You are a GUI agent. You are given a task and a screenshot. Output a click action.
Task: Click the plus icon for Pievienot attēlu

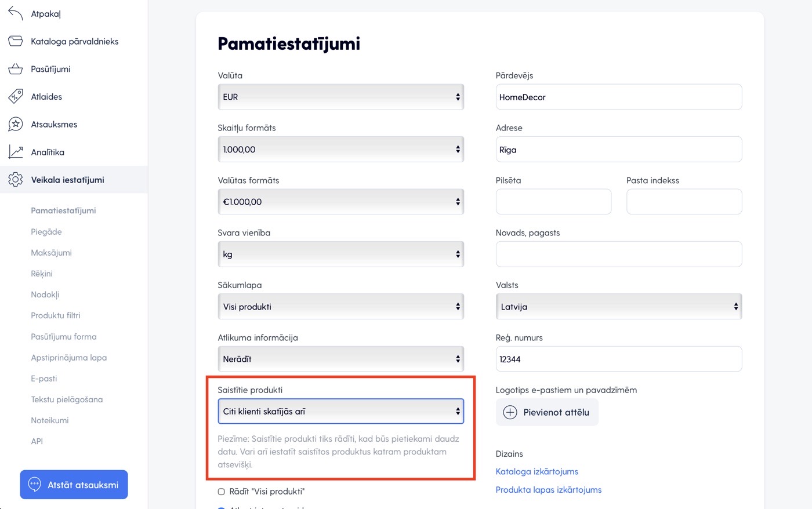point(510,412)
